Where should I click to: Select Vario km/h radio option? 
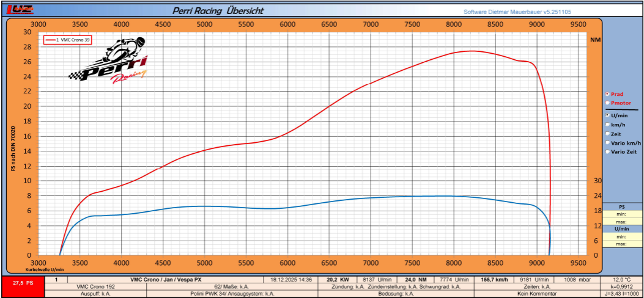click(x=607, y=142)
